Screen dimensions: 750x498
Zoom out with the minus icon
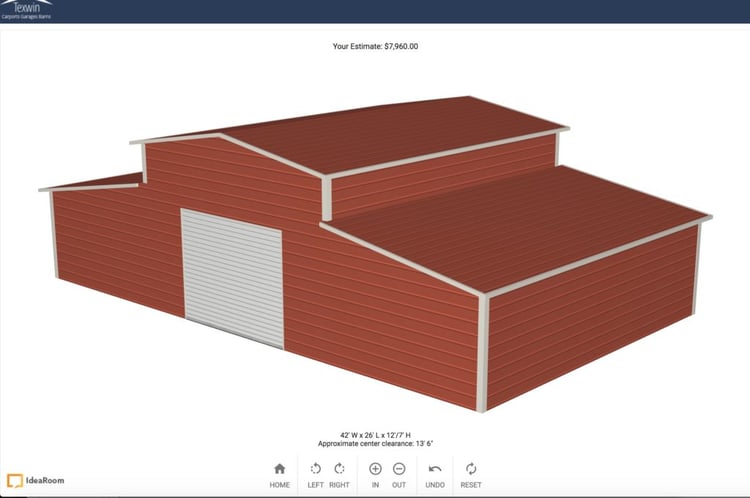(x=399, y=469)
